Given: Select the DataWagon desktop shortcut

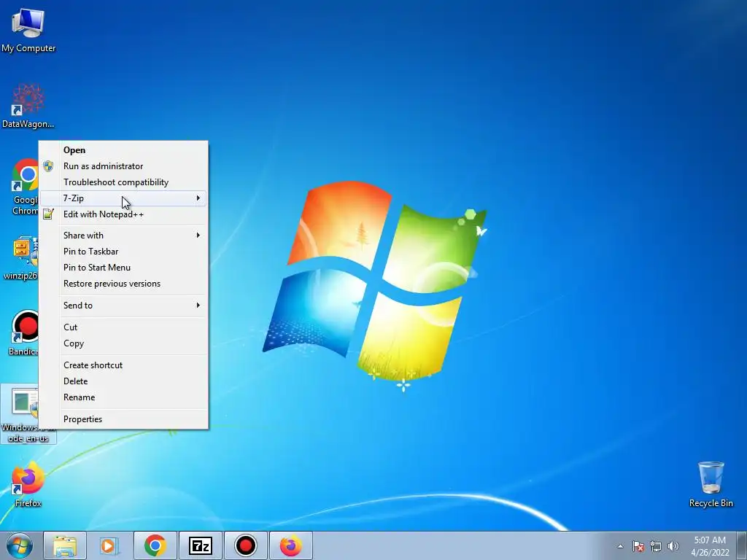Looking at the screenshot, I should [28, 106].
